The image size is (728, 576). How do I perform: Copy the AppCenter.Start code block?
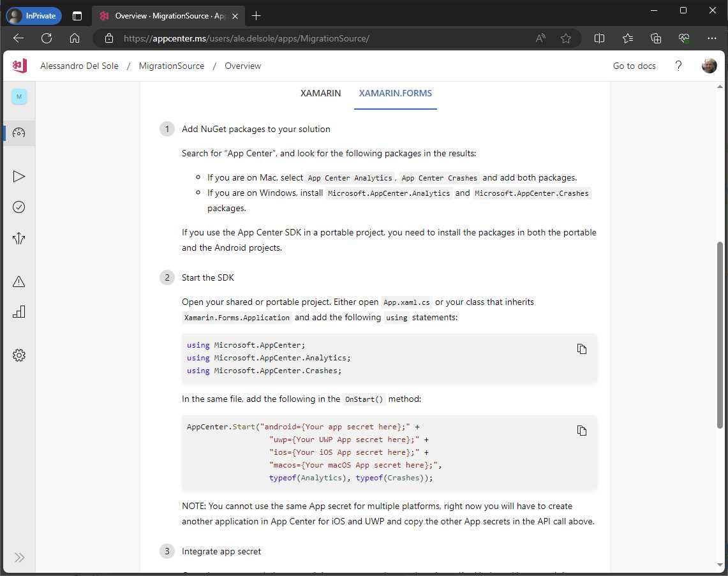[581, 431]
